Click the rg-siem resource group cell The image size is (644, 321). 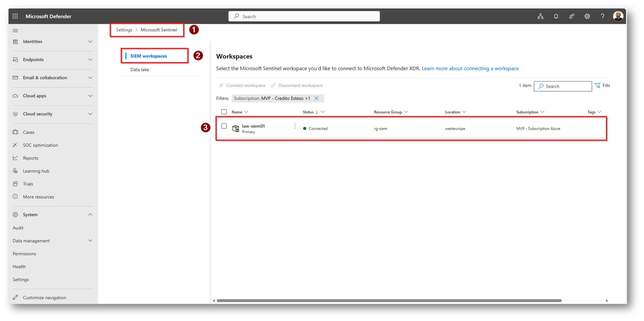[380, 128]
